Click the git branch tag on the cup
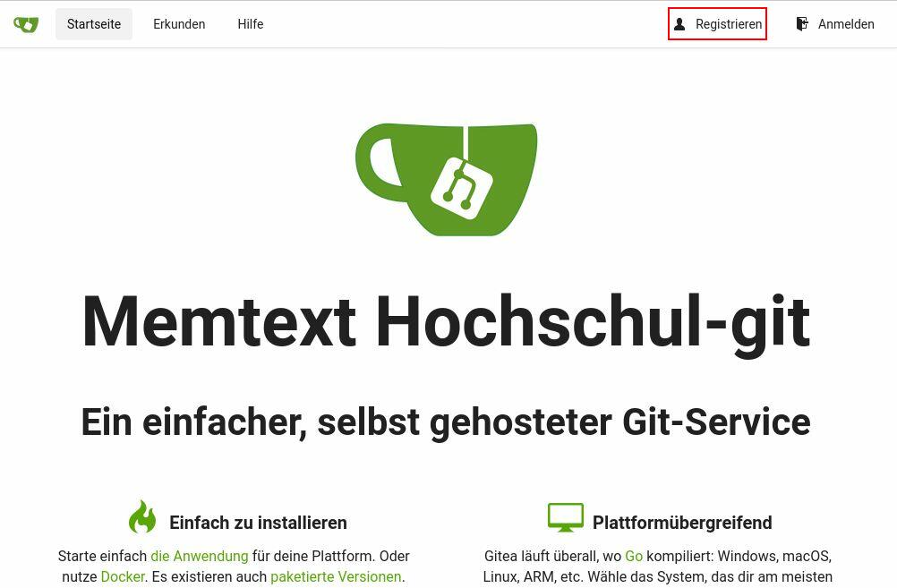 462,188
